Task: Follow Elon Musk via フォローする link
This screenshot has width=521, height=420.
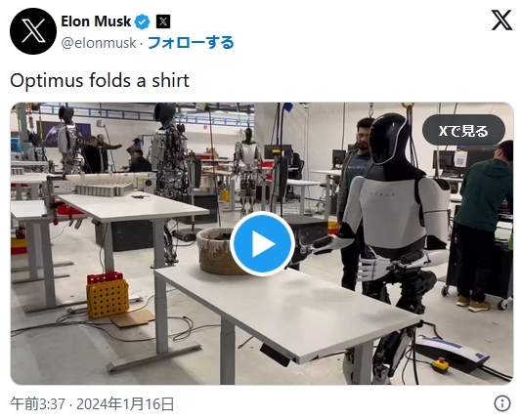Action: [x=191, y=43]
